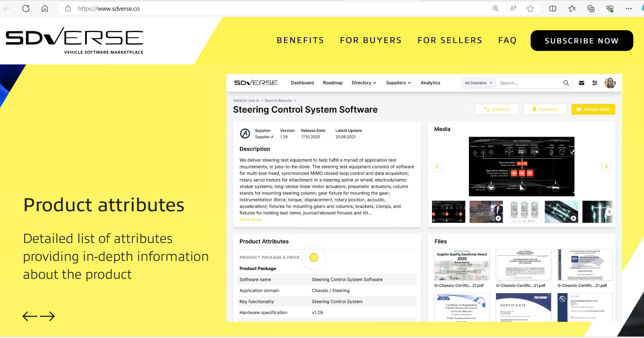Open Supplier Quality Excellence Award file thumbnail
Image resolution: width=644 pixels, height=338 pixels.
tap(462, 265)
